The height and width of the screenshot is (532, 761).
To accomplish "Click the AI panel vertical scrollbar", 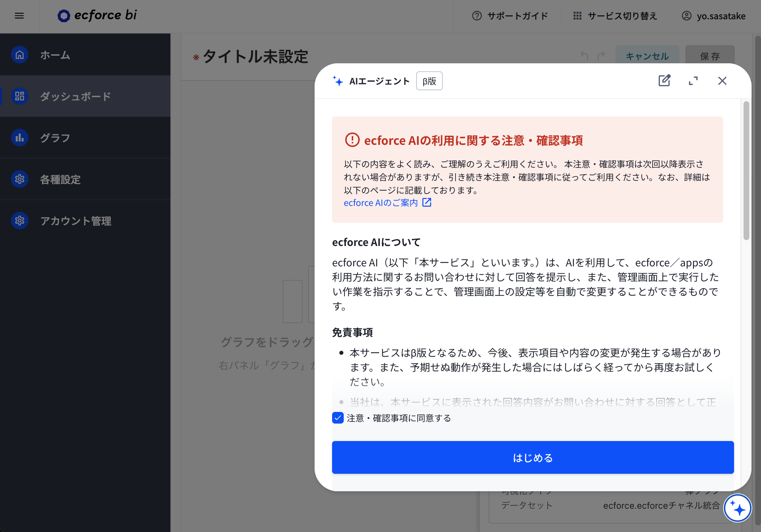I will pos(746,171).
